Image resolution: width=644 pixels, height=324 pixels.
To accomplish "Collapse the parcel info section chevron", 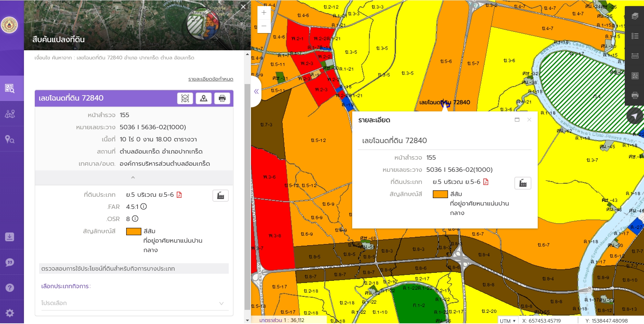I will click(133, 178).
